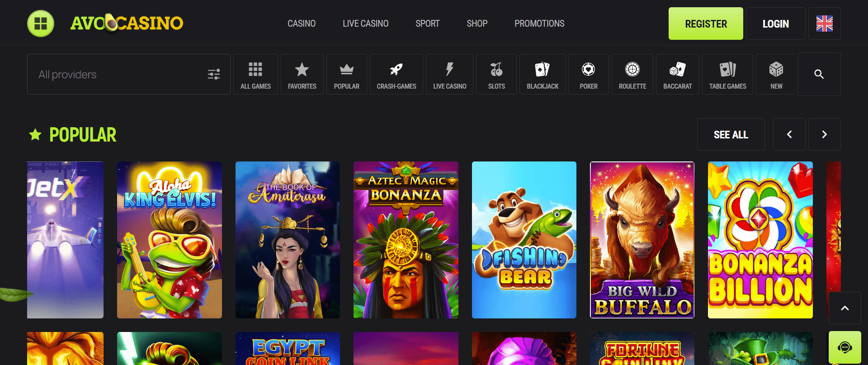Open the Baccarat dice category
This screenshot has height=365, width=868.
[x=677, y=75]
